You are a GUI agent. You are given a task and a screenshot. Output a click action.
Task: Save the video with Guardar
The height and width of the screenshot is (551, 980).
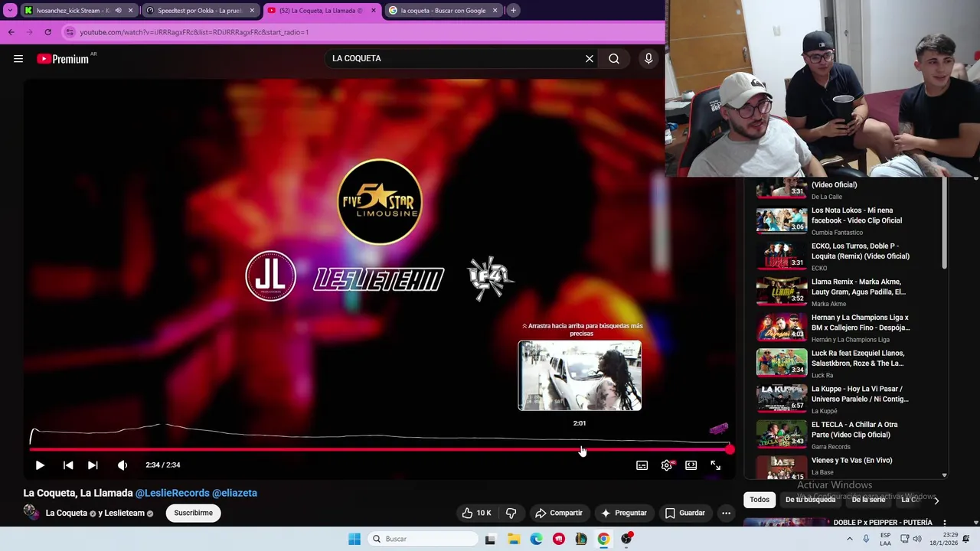pyautogui.click(x=685, y=513)
